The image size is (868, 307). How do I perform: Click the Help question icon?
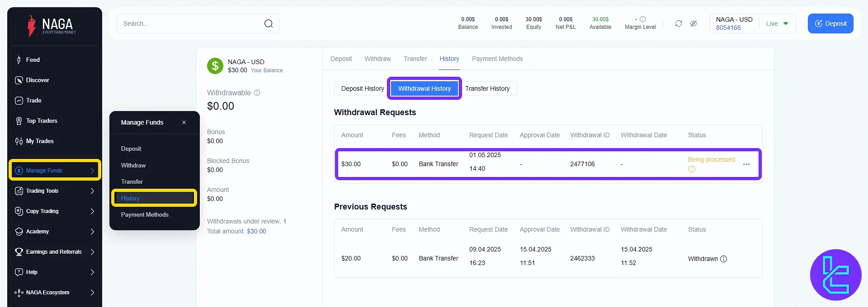point(19,272)
